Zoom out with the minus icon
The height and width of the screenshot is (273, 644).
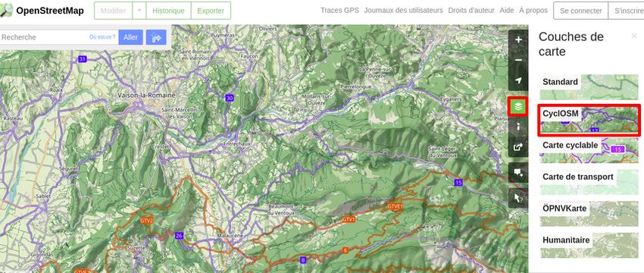pos(518,60)
